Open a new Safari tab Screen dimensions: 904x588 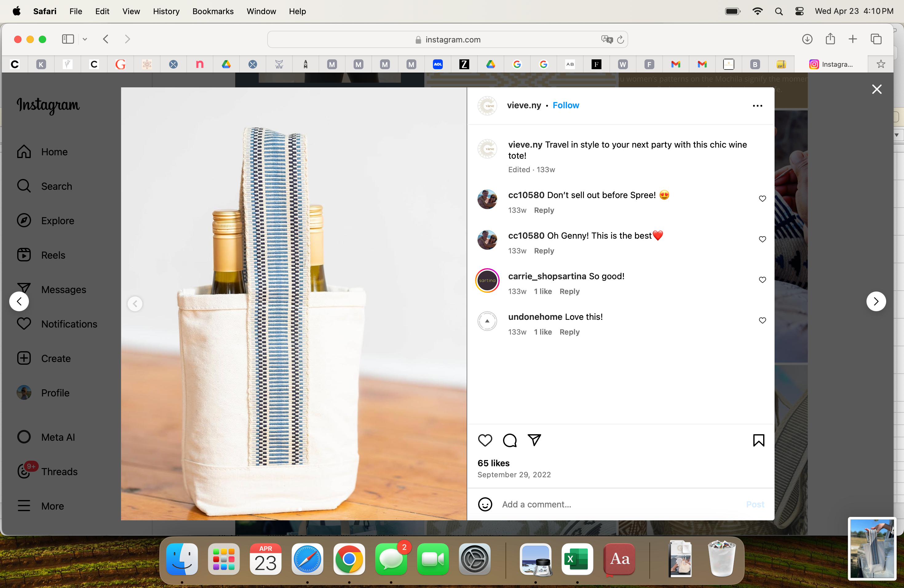[x=853, y=39]
